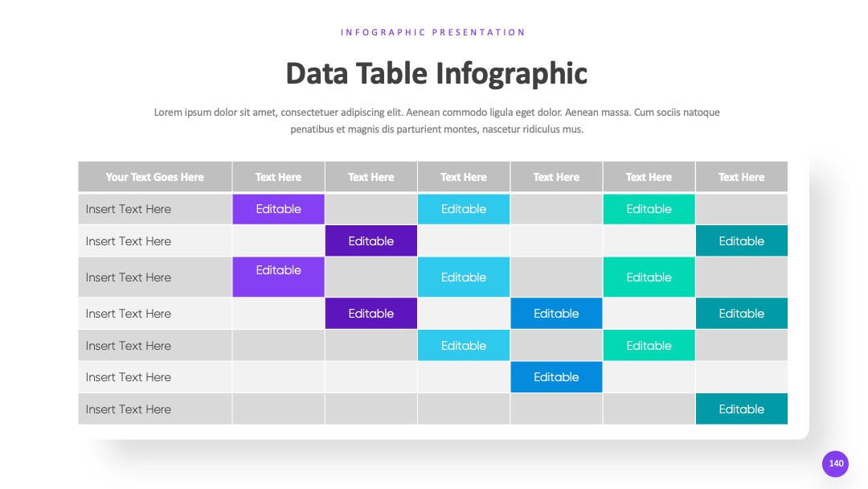
Task: Click the purple page number 140 badge
Action: tap(835, 463)
